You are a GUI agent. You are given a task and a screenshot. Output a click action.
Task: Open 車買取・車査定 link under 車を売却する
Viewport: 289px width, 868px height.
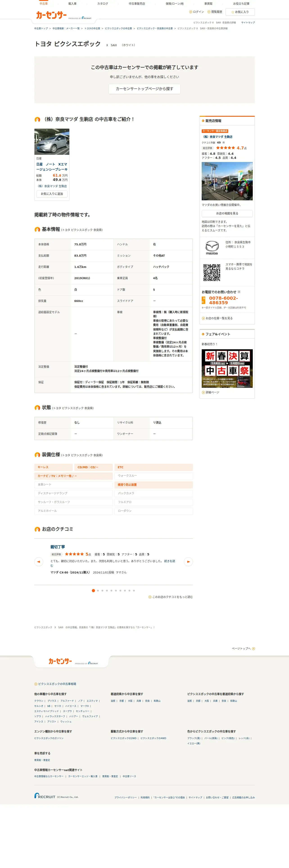(42, 760)
